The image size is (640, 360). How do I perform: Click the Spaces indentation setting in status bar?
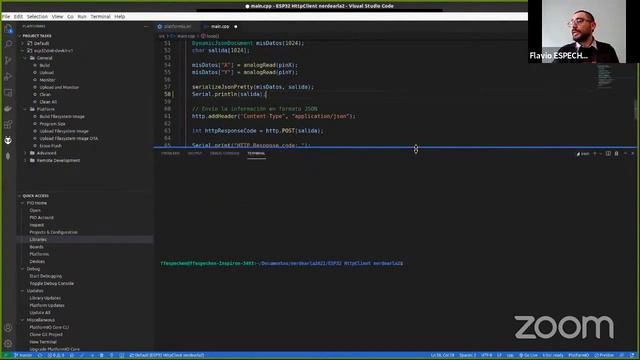point(468,356)
